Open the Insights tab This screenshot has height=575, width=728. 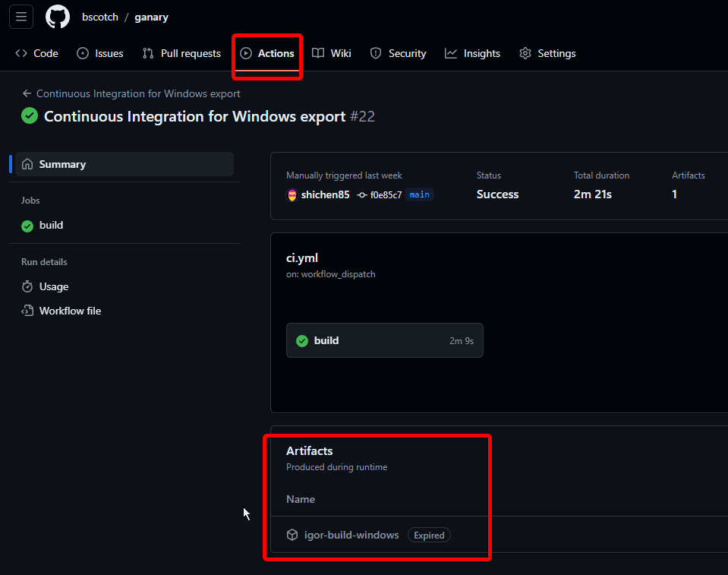click(x=472, y=53)
